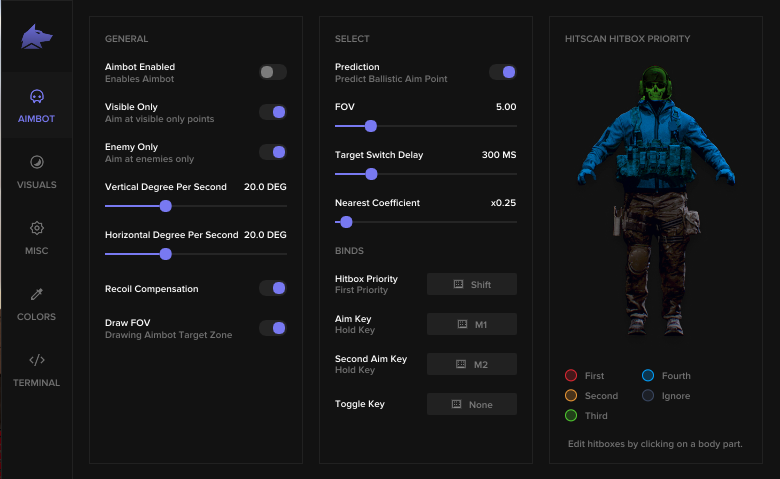Change the Aim Key M1 bind

click(x=472, y=324)
